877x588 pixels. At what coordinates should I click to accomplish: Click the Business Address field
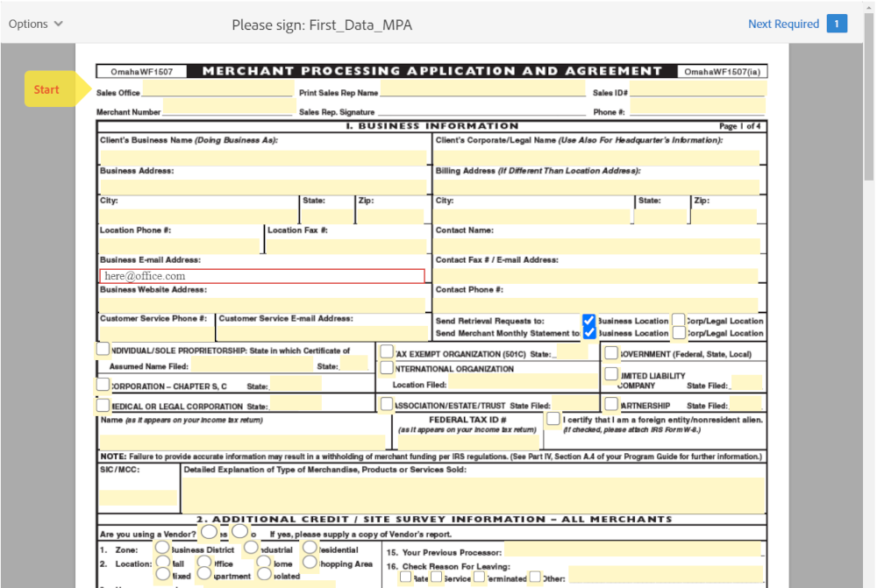(263, 187)
